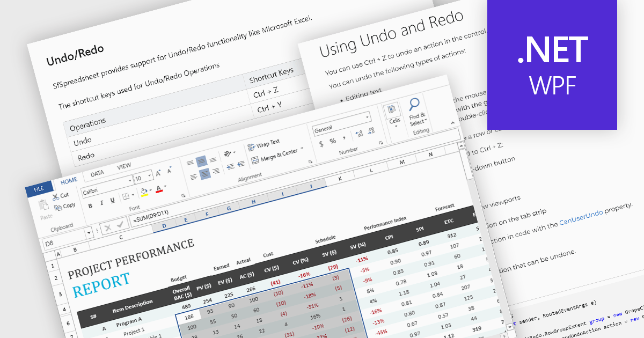
Task: Switch to the DATA ribbon tab
Action: point(97,172)
